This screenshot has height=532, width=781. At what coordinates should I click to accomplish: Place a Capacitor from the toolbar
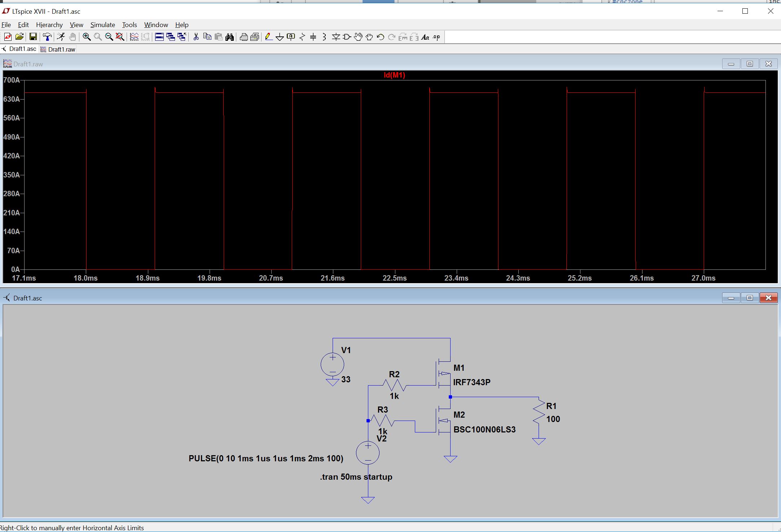coord(313,37)
